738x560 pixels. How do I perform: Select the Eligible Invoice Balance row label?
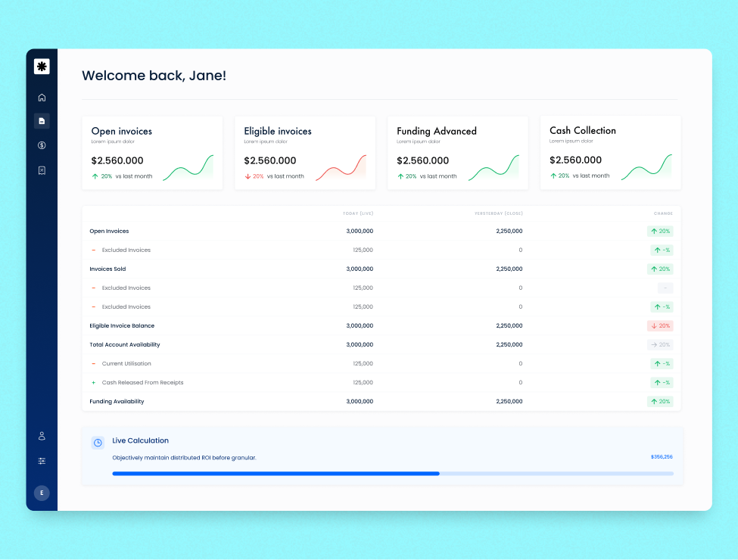pos(122,325)
